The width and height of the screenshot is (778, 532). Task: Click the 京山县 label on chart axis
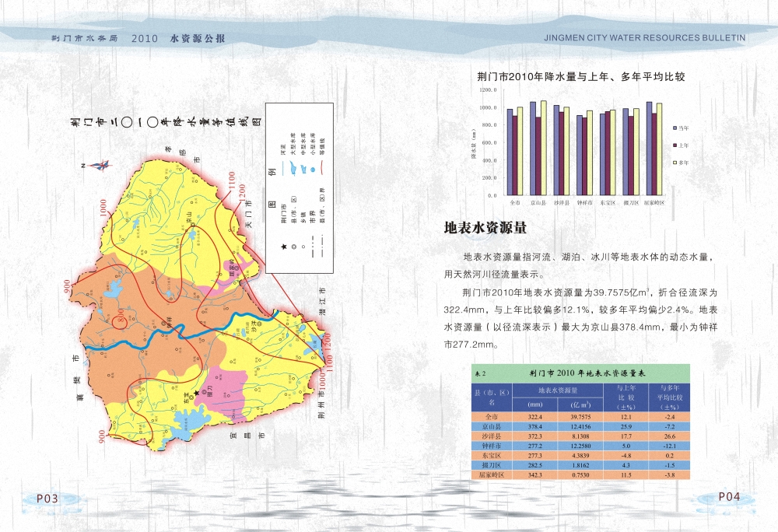[538, 202]
